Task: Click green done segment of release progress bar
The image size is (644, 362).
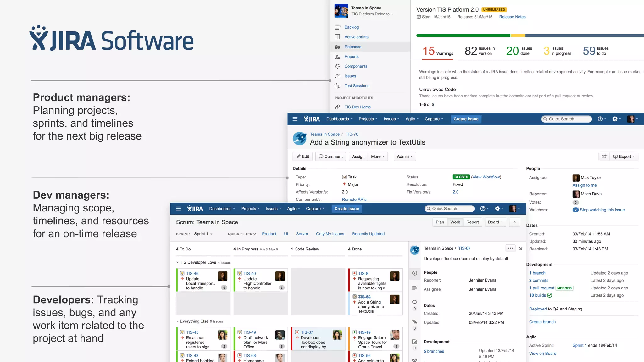Action: point(463,36)
